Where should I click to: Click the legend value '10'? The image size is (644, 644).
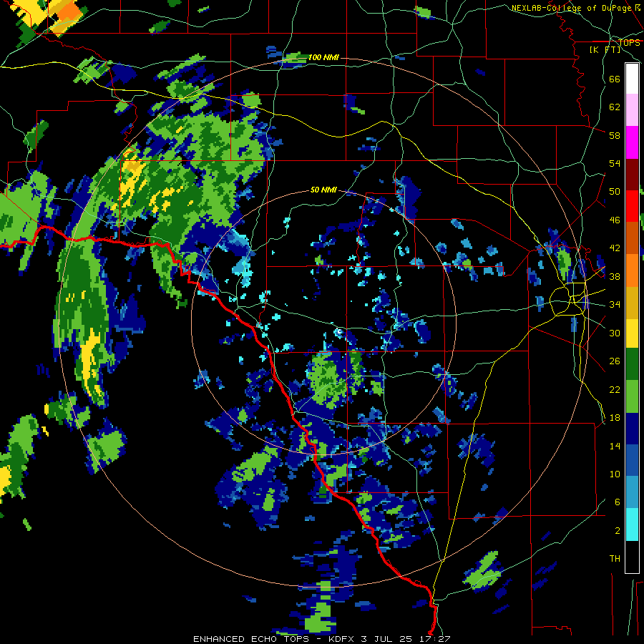click(615, 474)
